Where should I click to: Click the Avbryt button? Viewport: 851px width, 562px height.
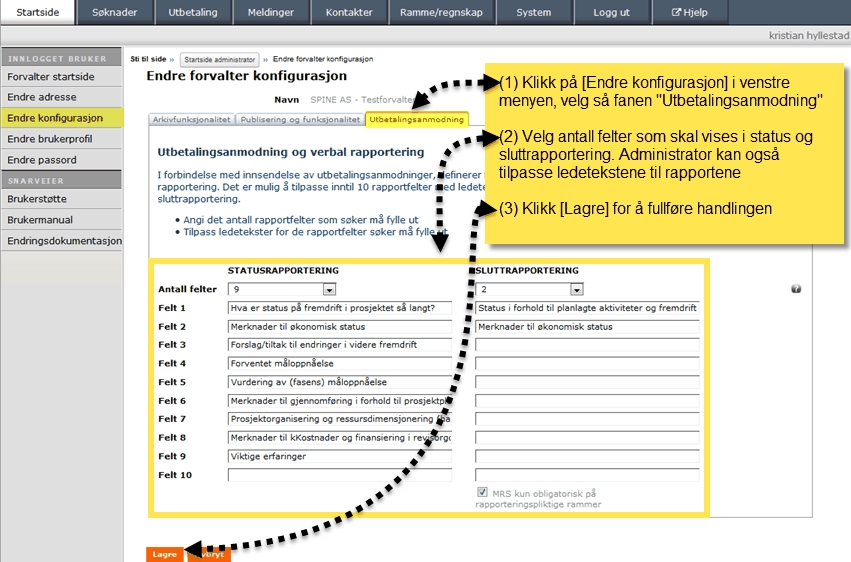(209, 554)
